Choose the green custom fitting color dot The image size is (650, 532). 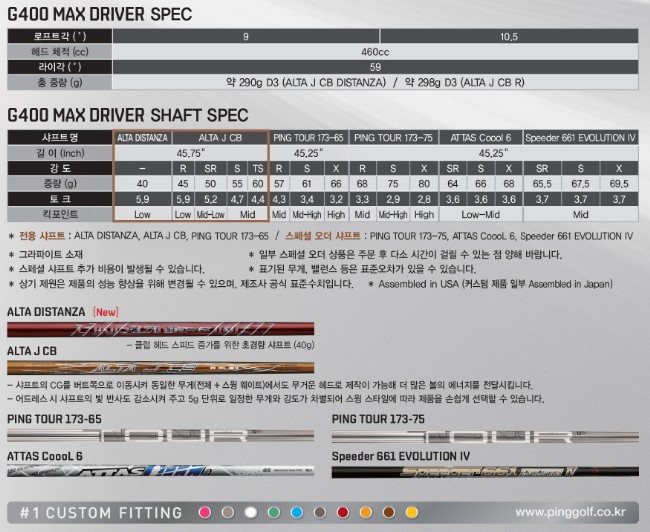coord(274,512)
